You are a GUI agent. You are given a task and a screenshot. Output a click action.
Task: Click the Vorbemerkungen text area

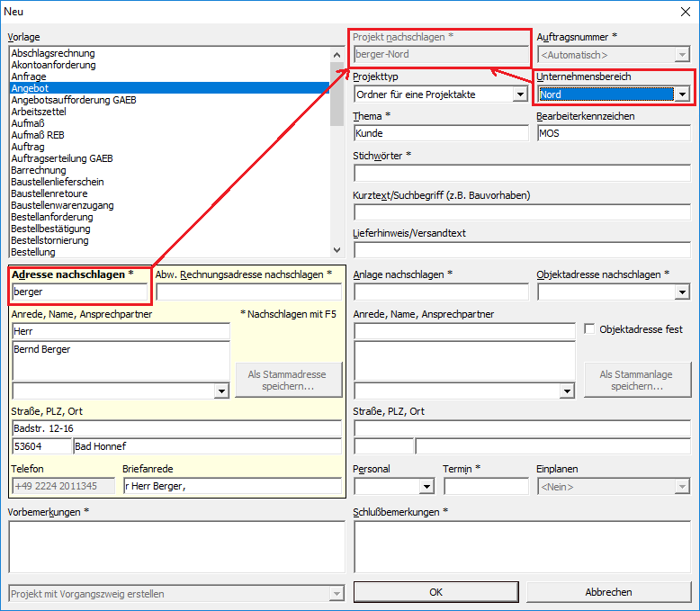coord(176,546)
